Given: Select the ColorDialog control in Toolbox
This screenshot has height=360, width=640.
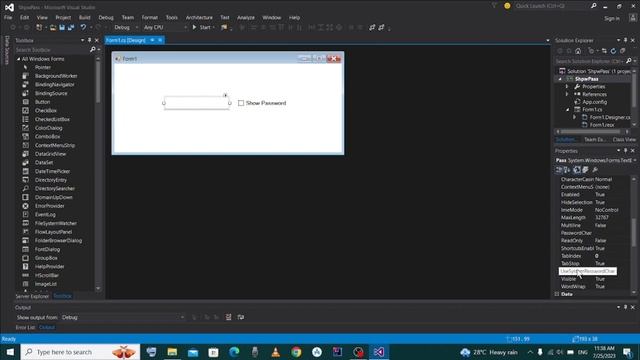Looking at the screenshot, I should (49, 128).
